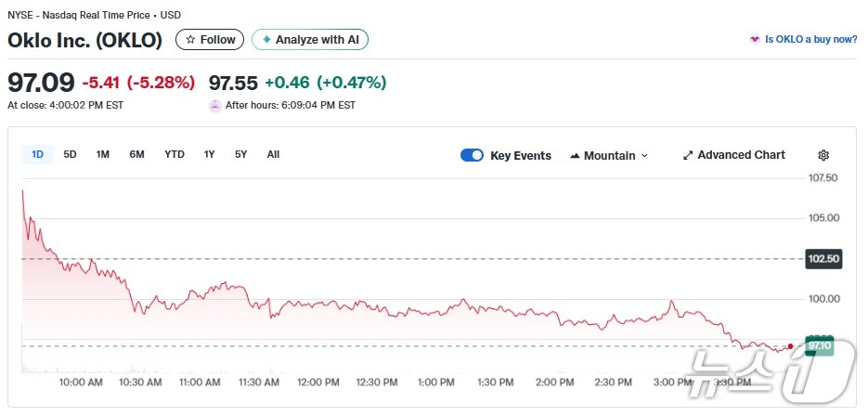868x416 pixels.
Task: Click the after hours moon icon
Action: tap(215, 105)
